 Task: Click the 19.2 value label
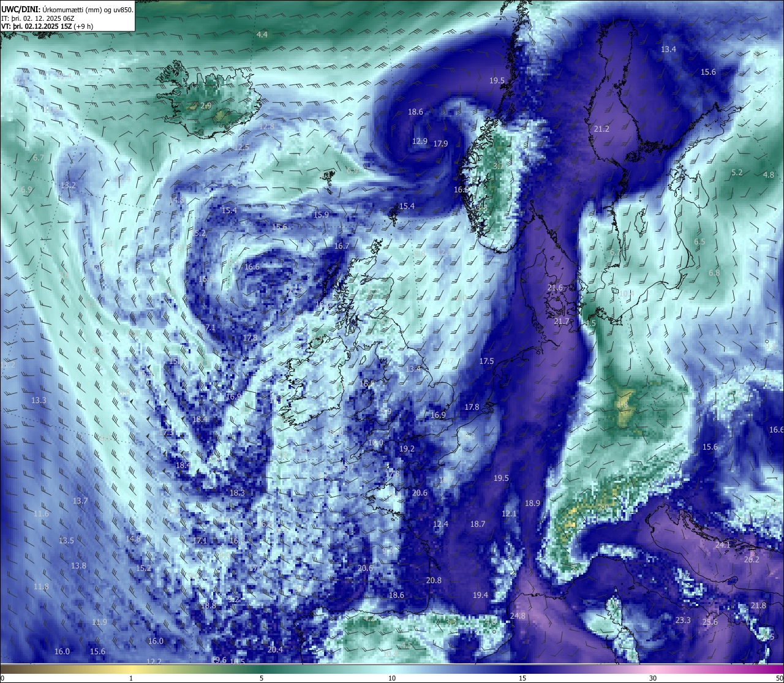pyautogui.click(x=407, y=449)
